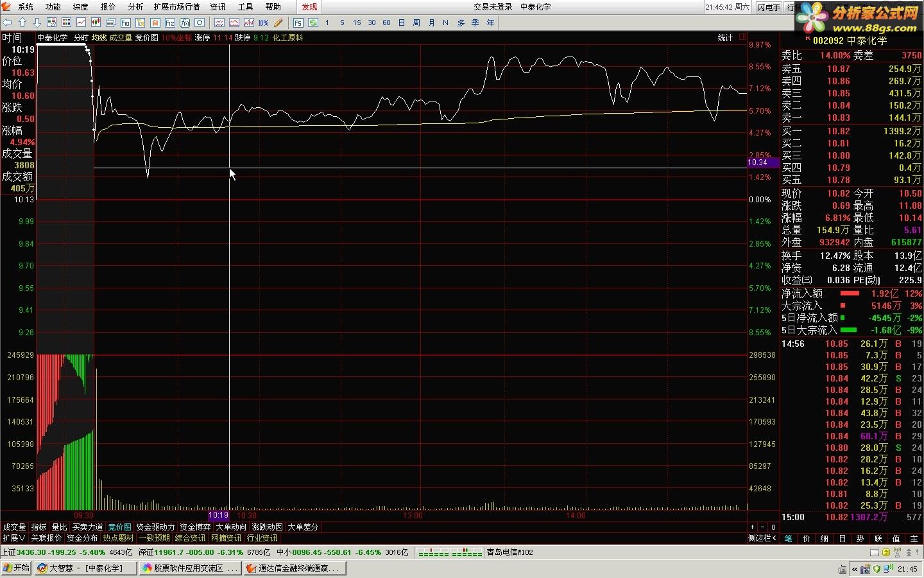Open the f(x) formula manager icon
This screenshot has width=924, height=578.
click(185, 22)
